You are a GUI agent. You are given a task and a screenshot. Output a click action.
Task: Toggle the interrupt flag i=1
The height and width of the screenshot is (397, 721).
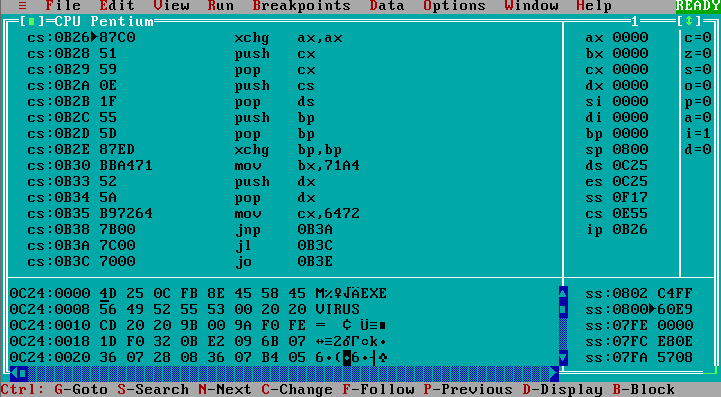pyautogui.click(x=698, y=133)
